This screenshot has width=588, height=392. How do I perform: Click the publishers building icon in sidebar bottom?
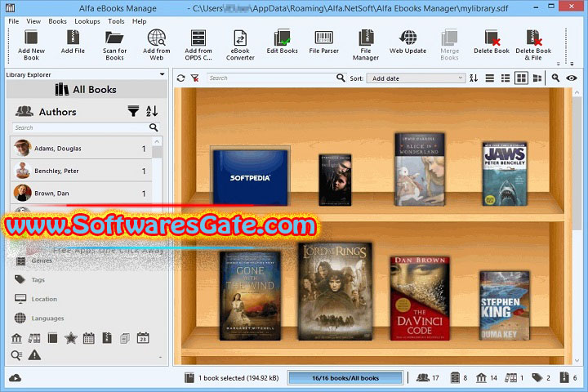point(16,338)
